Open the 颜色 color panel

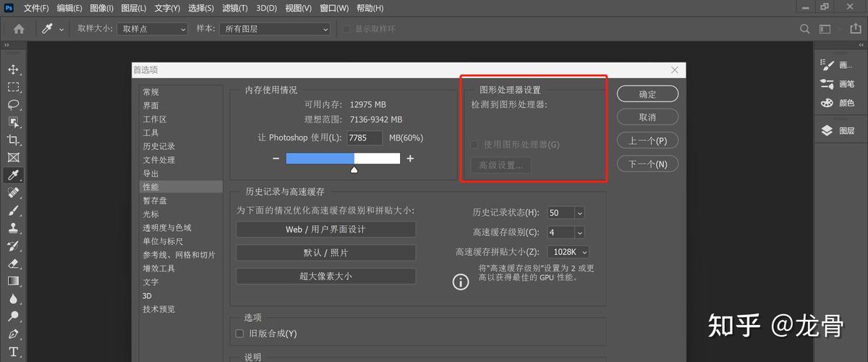coord(839,103)
